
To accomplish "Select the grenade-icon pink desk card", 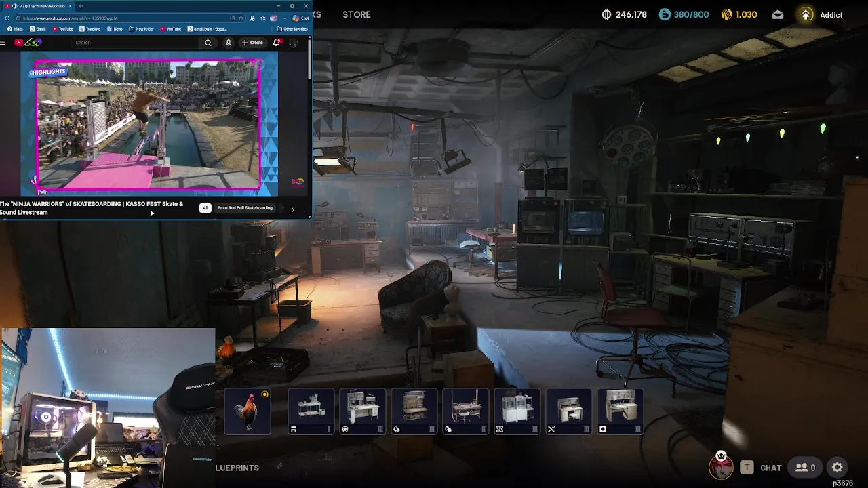I will point(466,411).
